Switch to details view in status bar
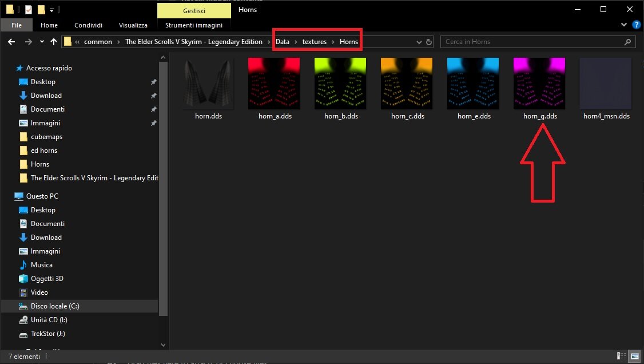The height and width of the screenshot is (364, 644). [622, 357]
